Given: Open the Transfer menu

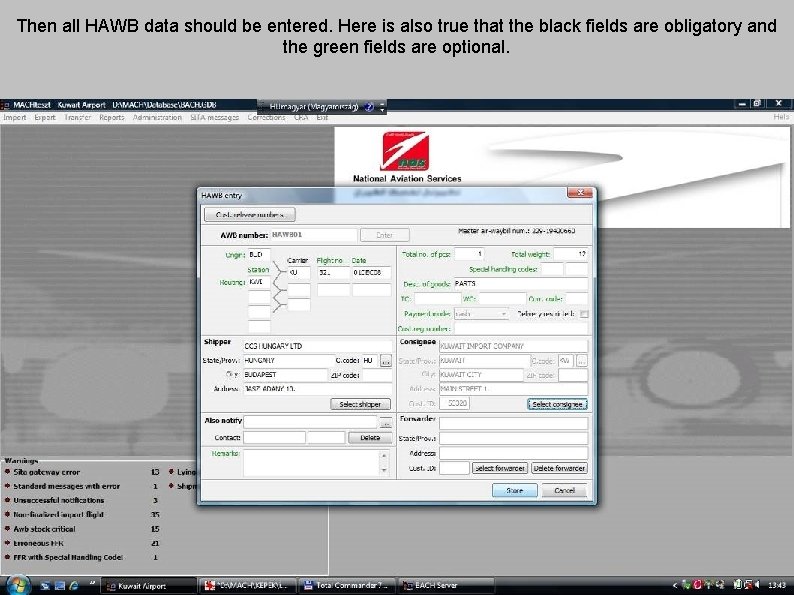Looking at the screenshot, I should tap(77, 117).
